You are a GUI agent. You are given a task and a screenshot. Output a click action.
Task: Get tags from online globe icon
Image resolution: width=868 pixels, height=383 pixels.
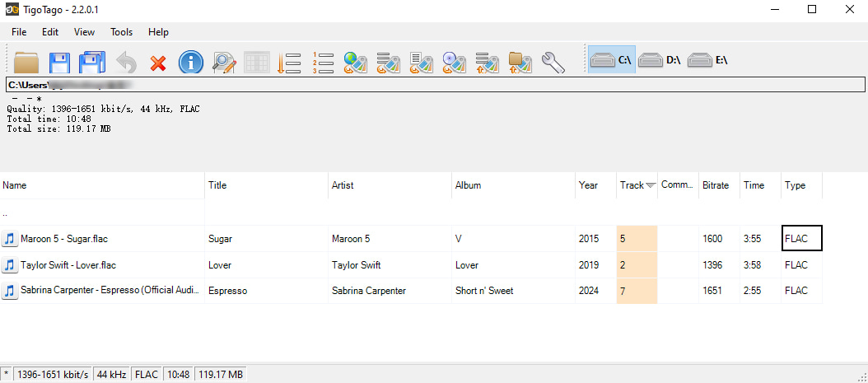356,63
